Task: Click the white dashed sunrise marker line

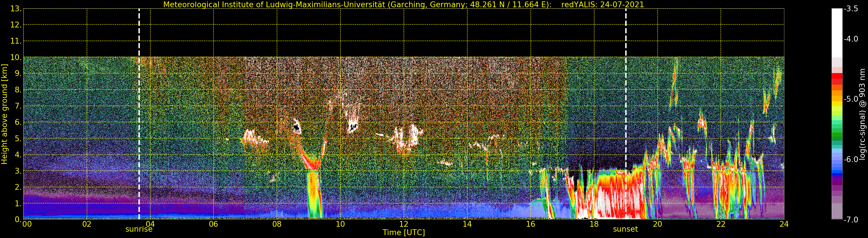Action: tap(139, 114)
